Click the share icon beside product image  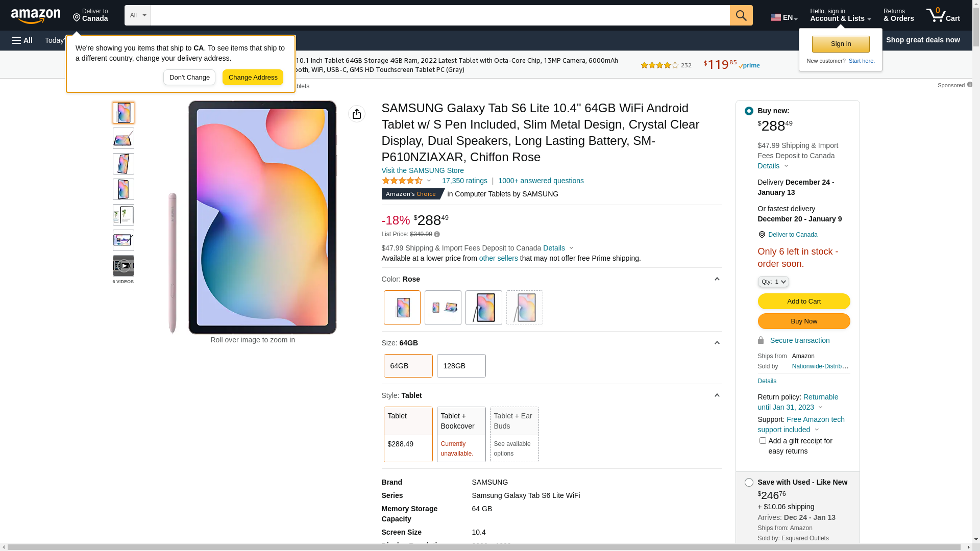(x=357, y=114)
